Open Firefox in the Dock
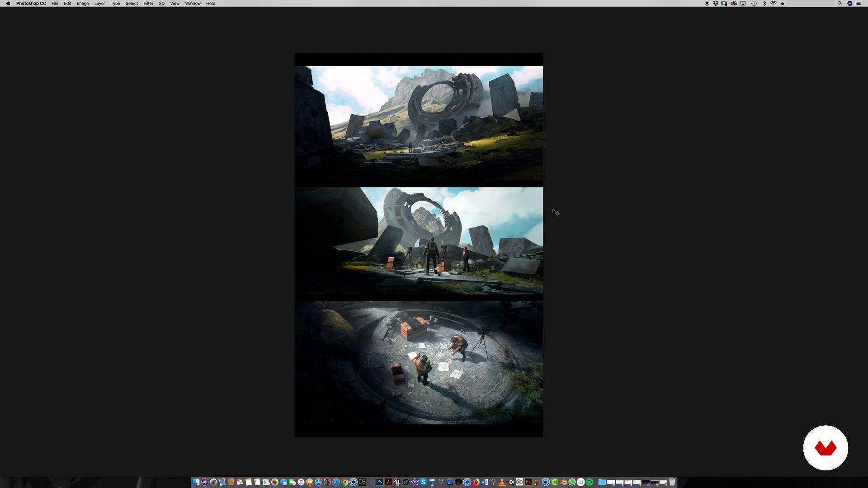This screenshot has height=488, width=868. pos(476,482)
